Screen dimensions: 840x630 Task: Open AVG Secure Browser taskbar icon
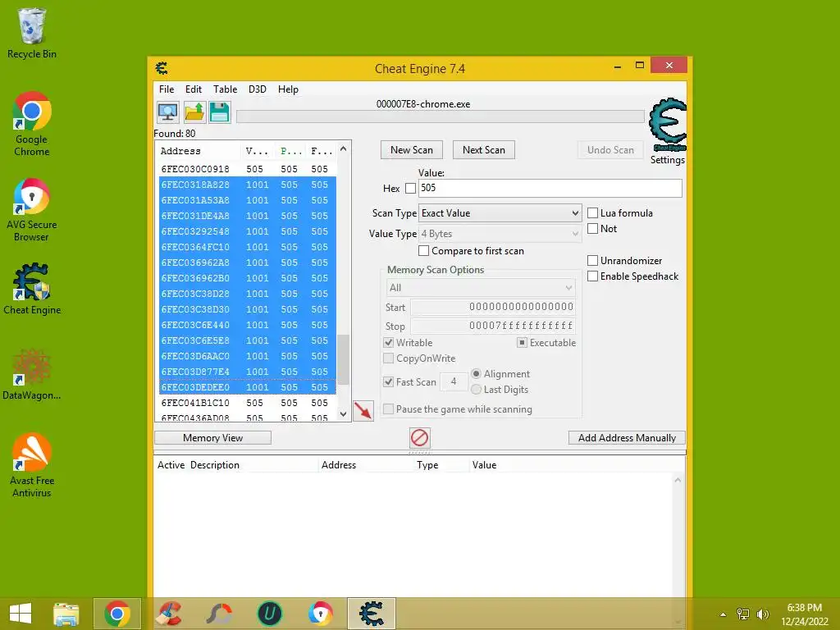click(x=321, y=614)
